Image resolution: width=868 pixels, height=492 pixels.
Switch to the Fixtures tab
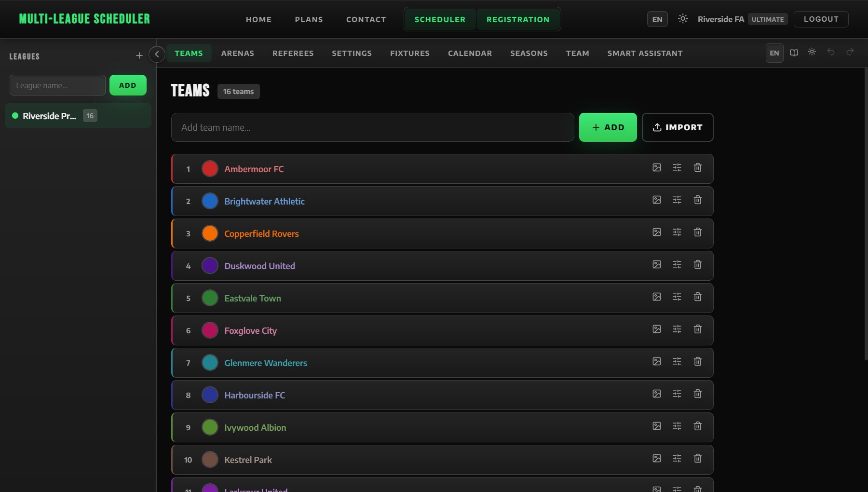pyautogui.click(x=410, y=53)
